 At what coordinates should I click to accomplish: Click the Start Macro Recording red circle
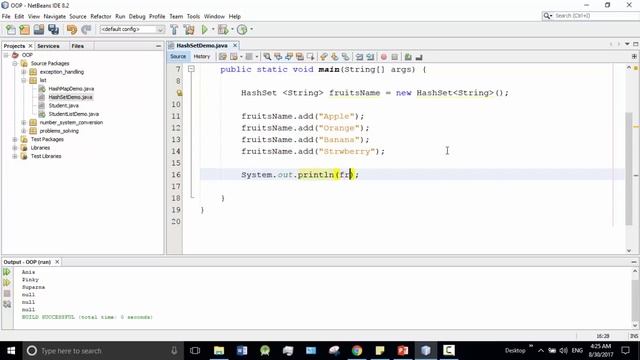(384, 57)
